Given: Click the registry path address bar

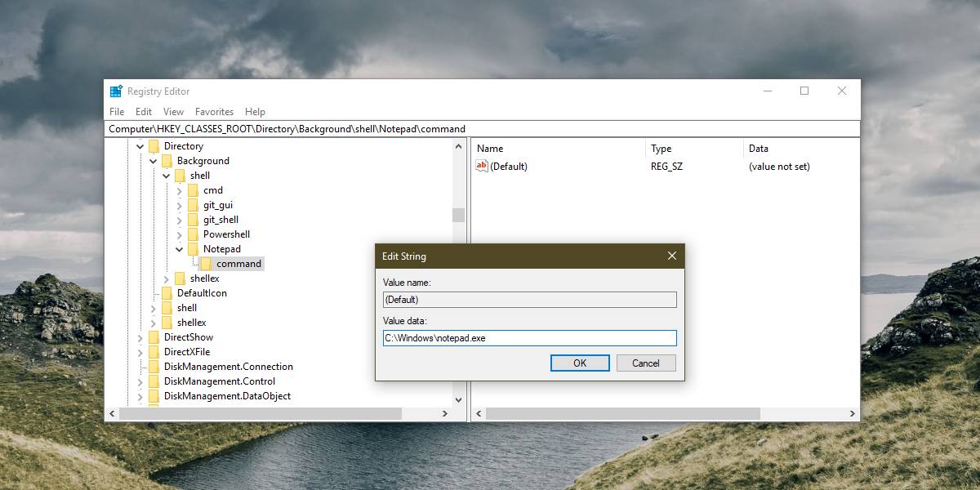Looking at the screenshot, I should 482,129.
